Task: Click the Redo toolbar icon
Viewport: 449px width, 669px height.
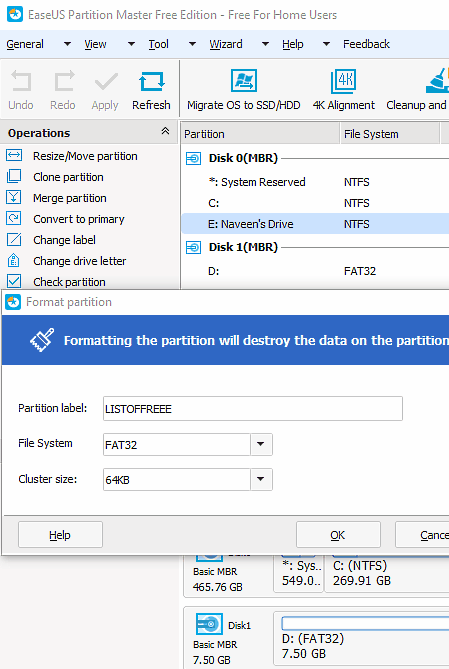Action: pyautogui.click(x=64, y=81)
